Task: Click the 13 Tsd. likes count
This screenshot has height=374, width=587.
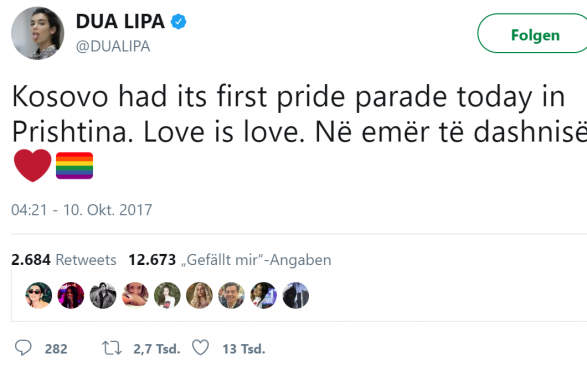Action: tap(244, 349)
